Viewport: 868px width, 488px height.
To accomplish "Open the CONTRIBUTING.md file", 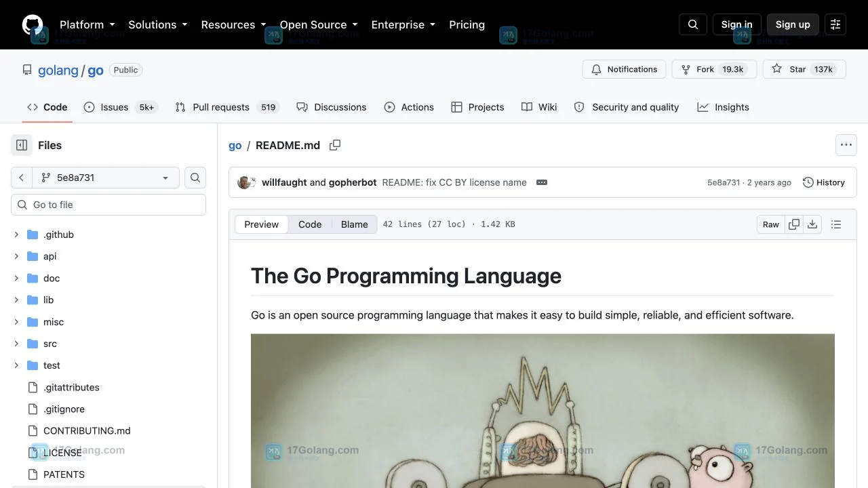I will pos(87,431).
